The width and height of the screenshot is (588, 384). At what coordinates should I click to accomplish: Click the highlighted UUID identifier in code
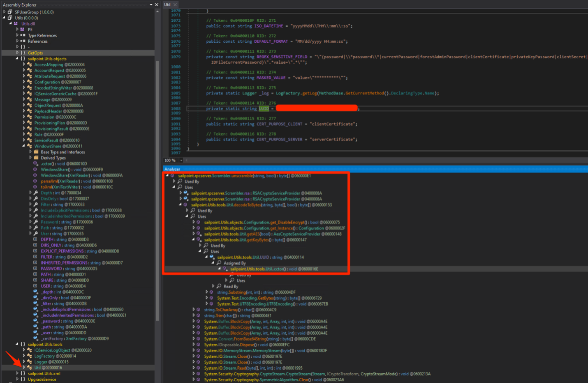[264, 109]
